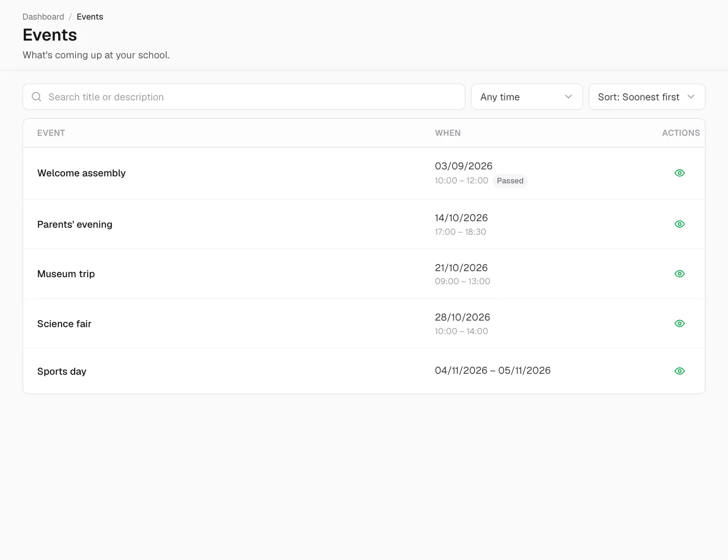View details for Welcome assembly event
This screenshot has height=560, width=728.
(679, 173)
